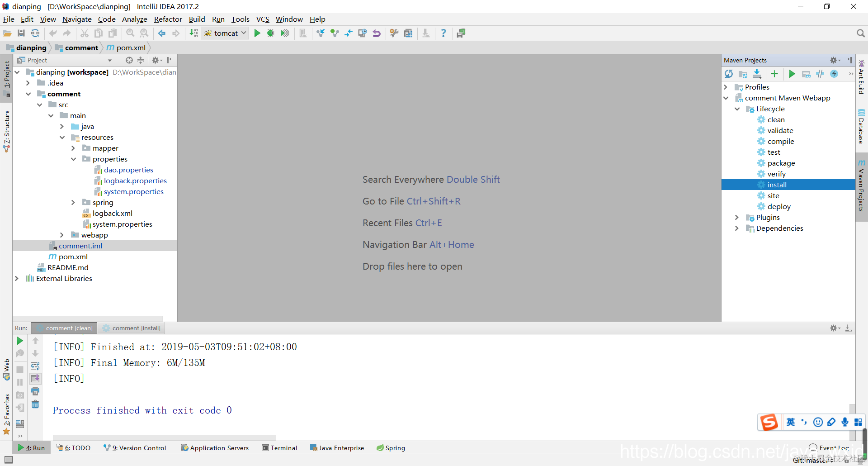Open Database side panel
This screenshot has width=868, height=466.
click(861, 127)
